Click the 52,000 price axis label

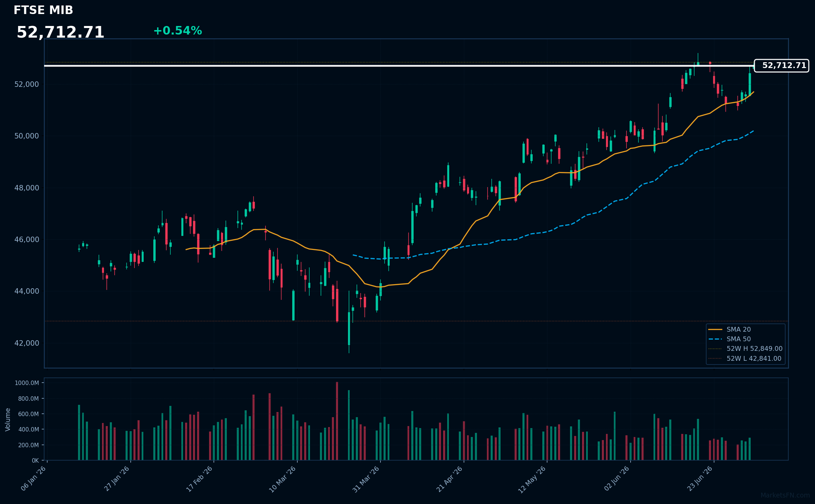[27, 84]
